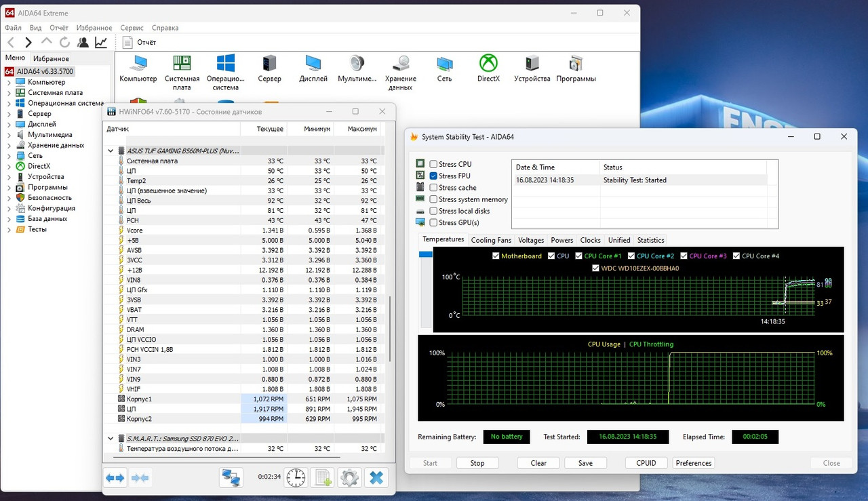868x501 pixels.
Task: Open the Программы large icon
Action: point(576,68)
